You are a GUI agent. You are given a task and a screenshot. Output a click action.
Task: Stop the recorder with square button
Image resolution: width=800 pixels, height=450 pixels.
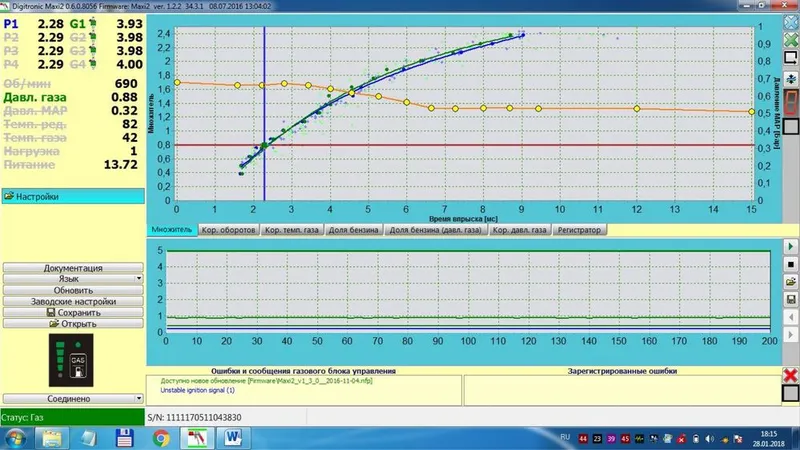tap(791, 264)
